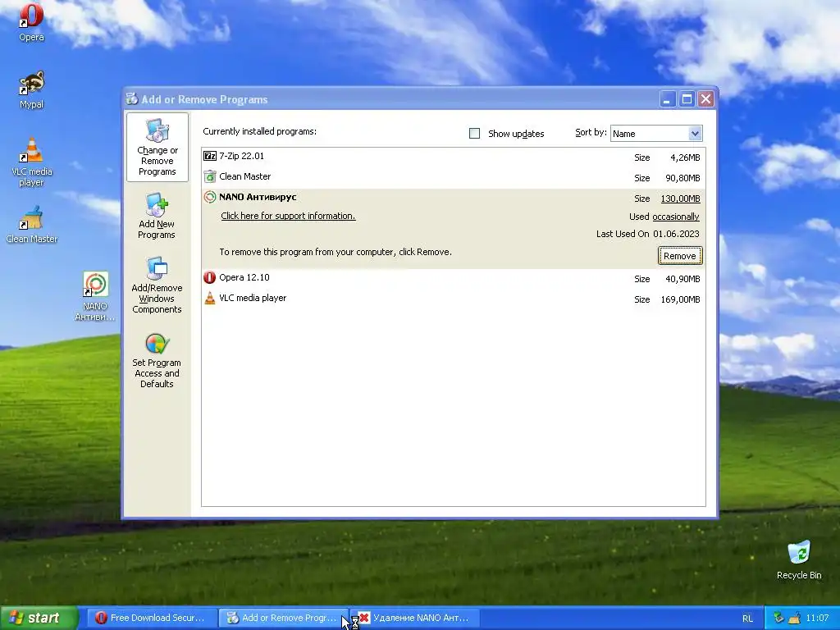Switch to Free Download Secur... taskbar window

click(152, 618)
